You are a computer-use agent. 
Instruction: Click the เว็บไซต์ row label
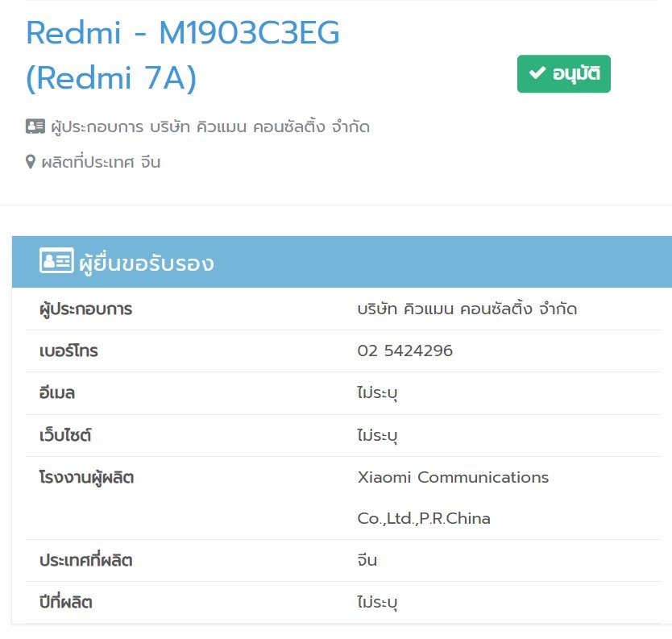click(65, 435)
